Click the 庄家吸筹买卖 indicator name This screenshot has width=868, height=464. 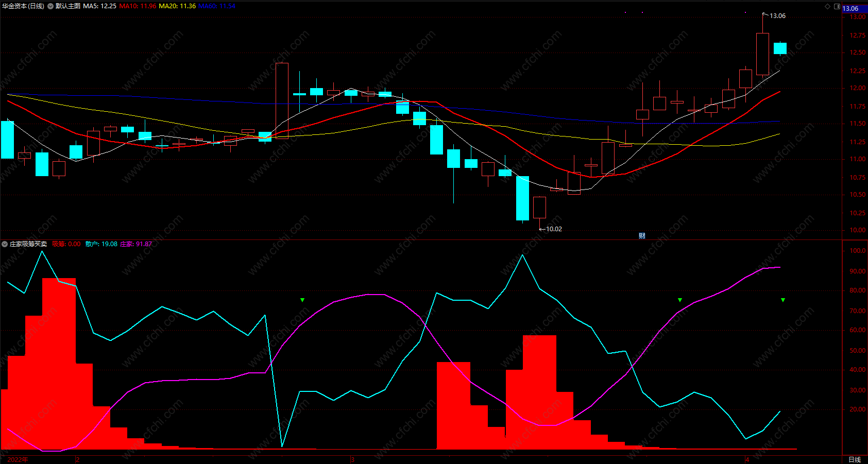tap(28, 244)
